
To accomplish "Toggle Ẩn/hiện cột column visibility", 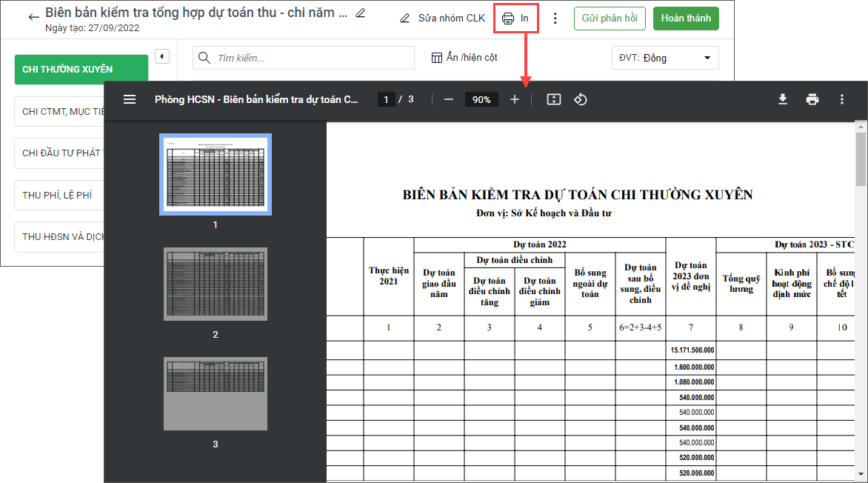I will click(x=464, y=58).
